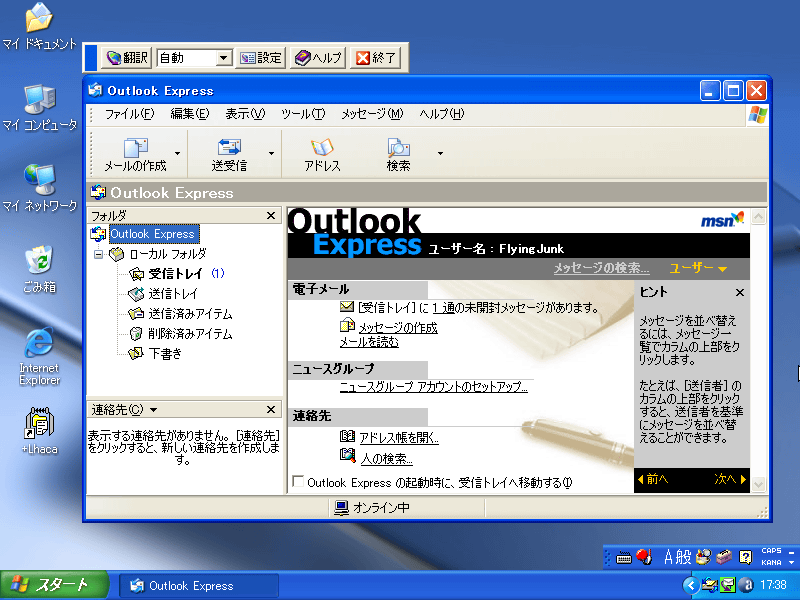This screenshot has height=600, width=800.
Task: Collapse the ローカル フォルダ tree node
Action: 98,254
